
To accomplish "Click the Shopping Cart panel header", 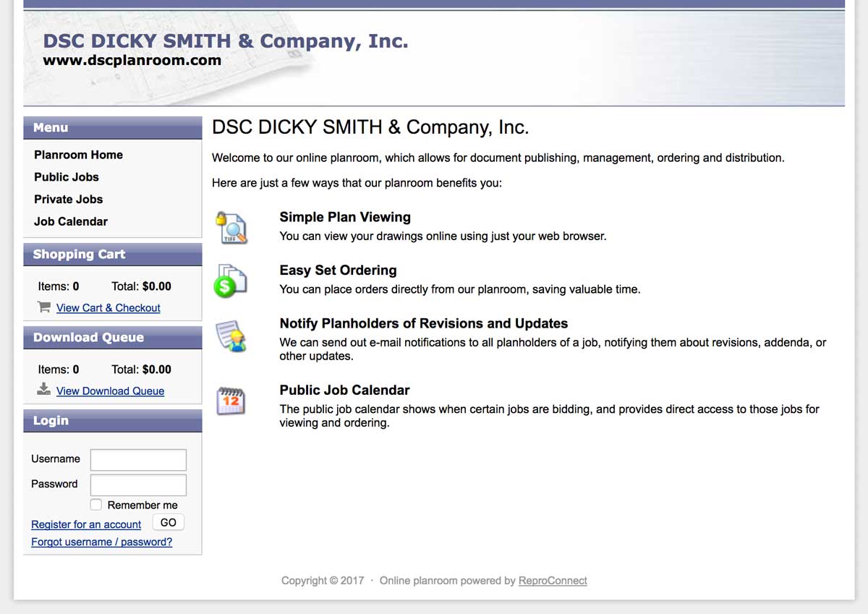I will 113,255.
